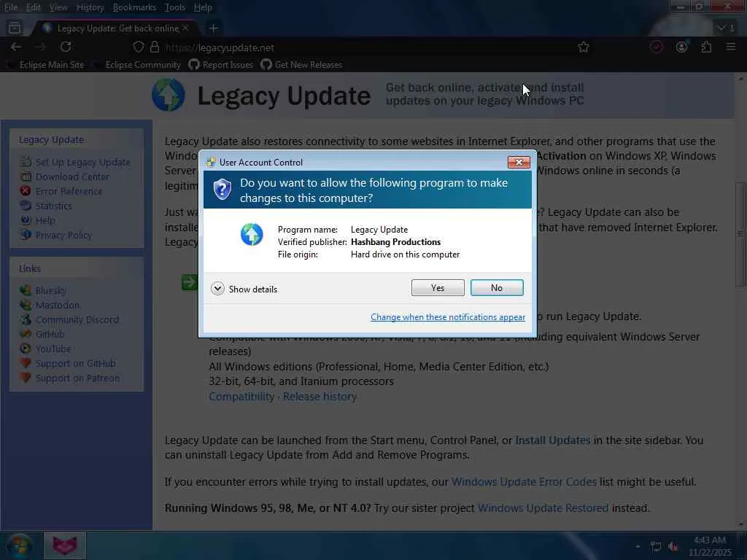Screen dimensions: 747x560
Task: Open the hamburger application menu
Action: (731, 47)
